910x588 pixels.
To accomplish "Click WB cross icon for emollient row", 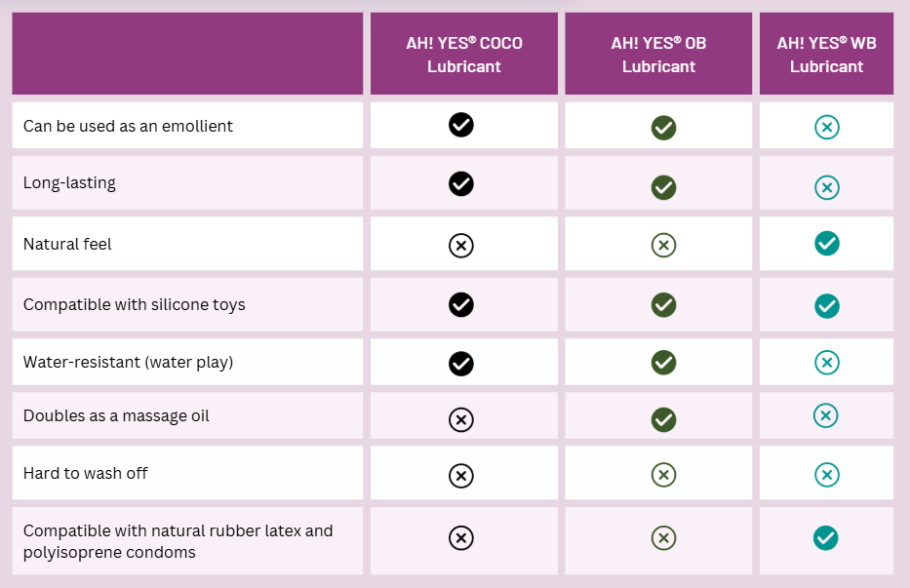I will [x=827, y=128].
